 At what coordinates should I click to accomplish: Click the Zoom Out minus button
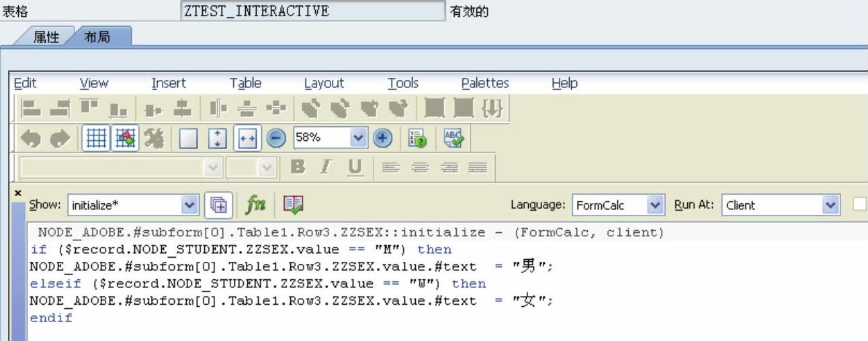point(276,138)
